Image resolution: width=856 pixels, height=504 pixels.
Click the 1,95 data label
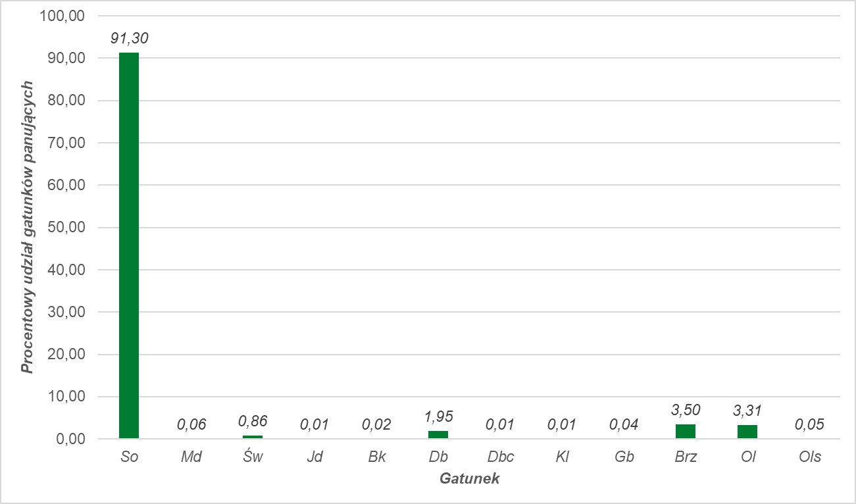tap(438, 416)
